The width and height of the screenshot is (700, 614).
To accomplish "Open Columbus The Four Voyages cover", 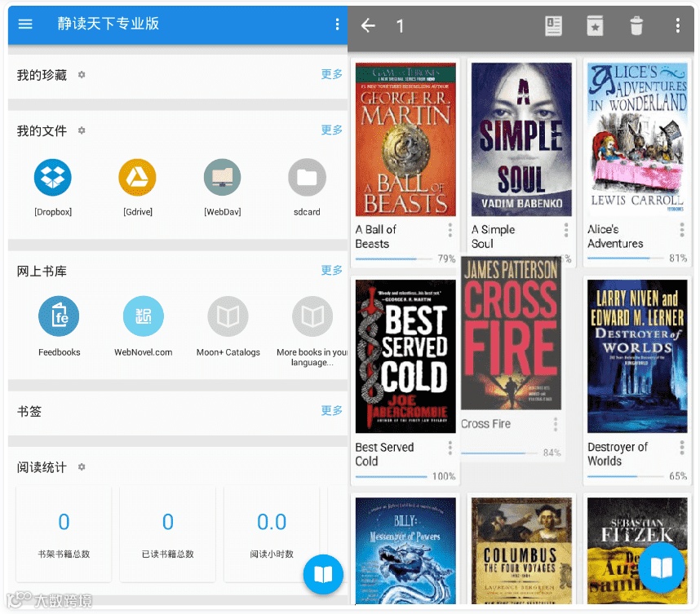I will pyautogui.click(x=521, y=550).
